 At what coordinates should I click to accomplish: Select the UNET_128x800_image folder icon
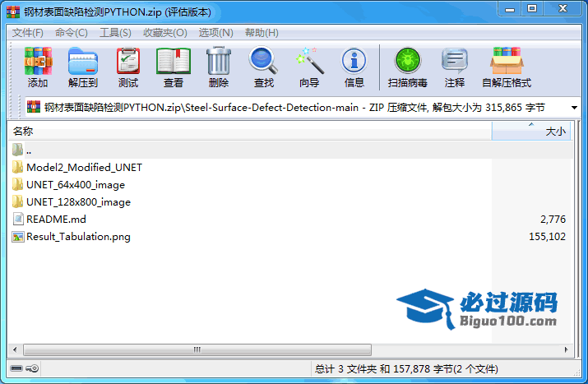17,201
